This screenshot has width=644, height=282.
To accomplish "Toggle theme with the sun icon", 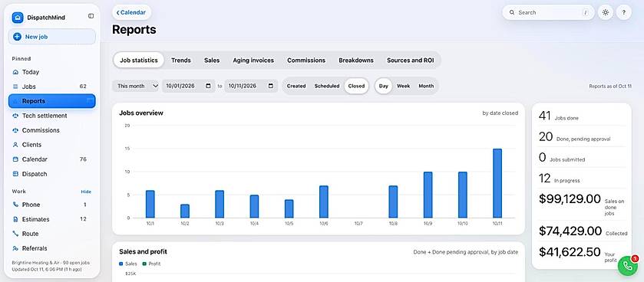I will tap(606, 13).
